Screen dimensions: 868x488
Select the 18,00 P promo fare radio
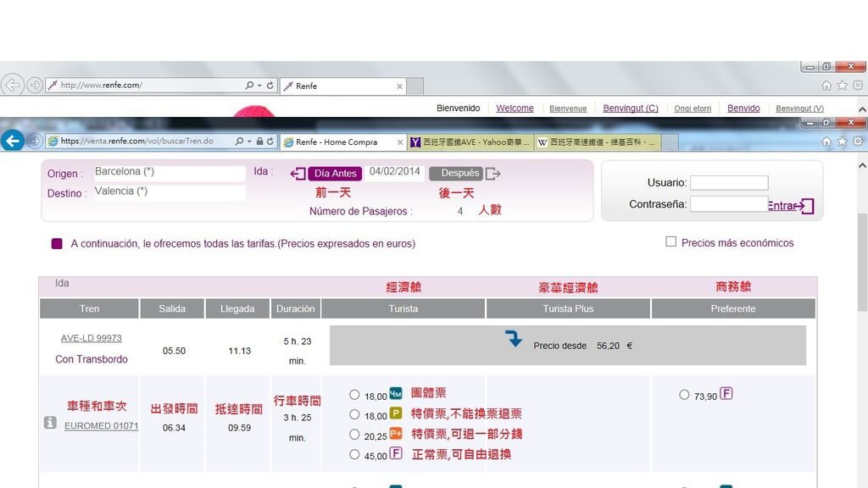coord(354,414)
